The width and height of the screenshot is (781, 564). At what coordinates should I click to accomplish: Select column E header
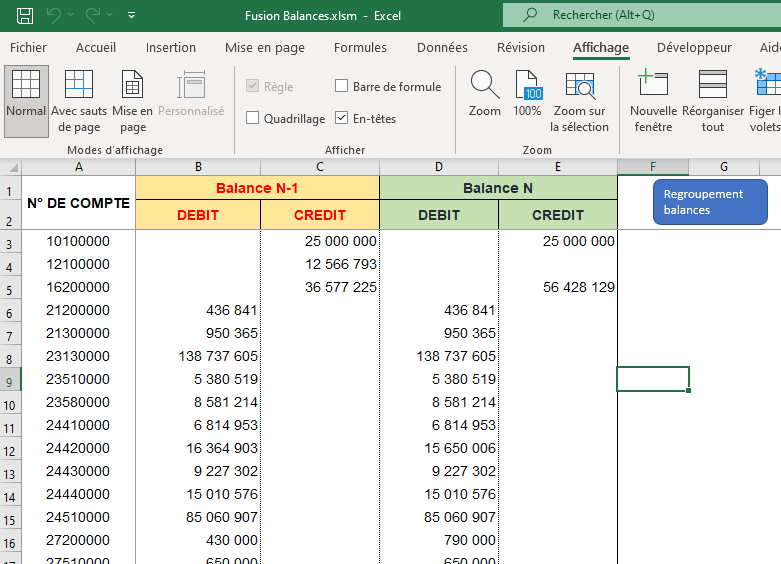coord(558,167)
